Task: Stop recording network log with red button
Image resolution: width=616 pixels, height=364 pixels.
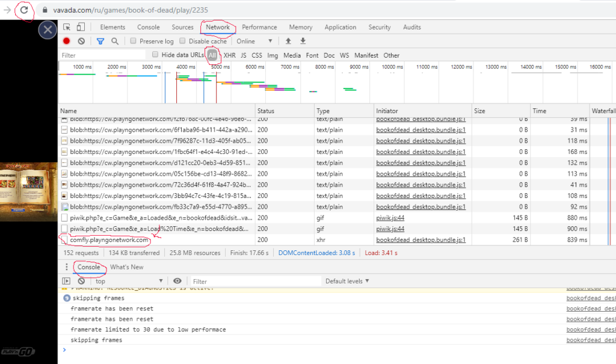Action: click(x=67, y=42)
